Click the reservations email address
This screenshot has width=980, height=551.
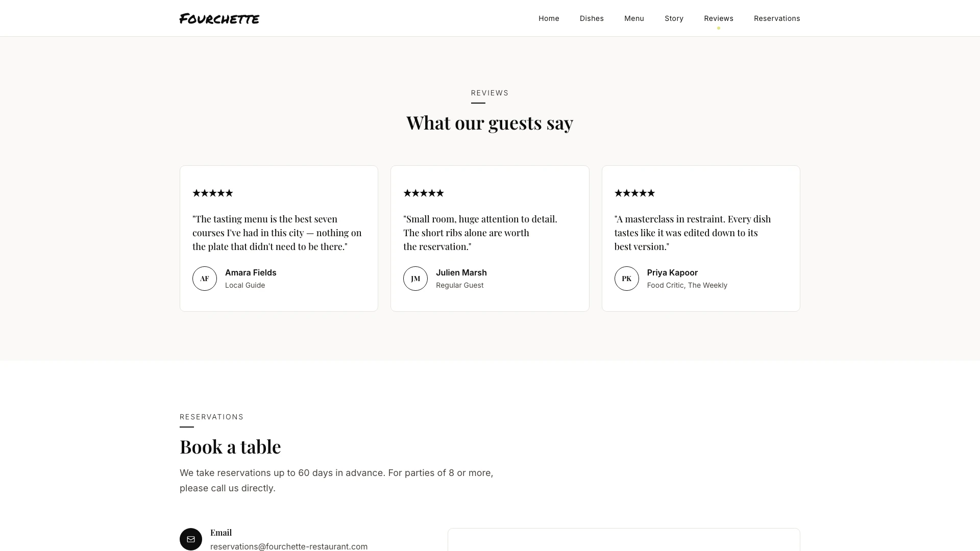(289, 546)
